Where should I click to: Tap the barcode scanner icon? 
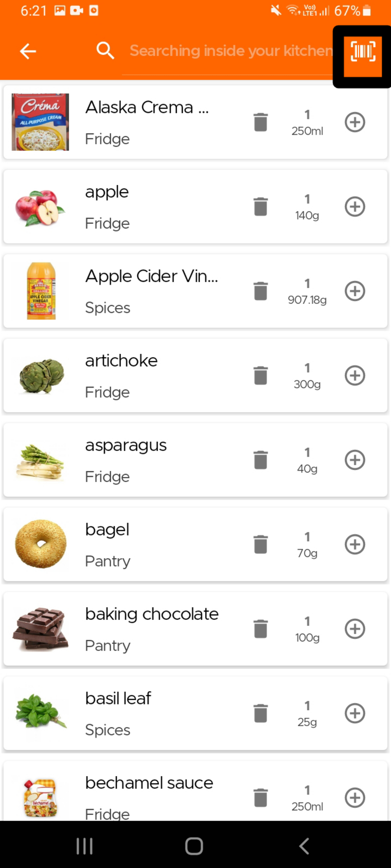pos(363,52)
